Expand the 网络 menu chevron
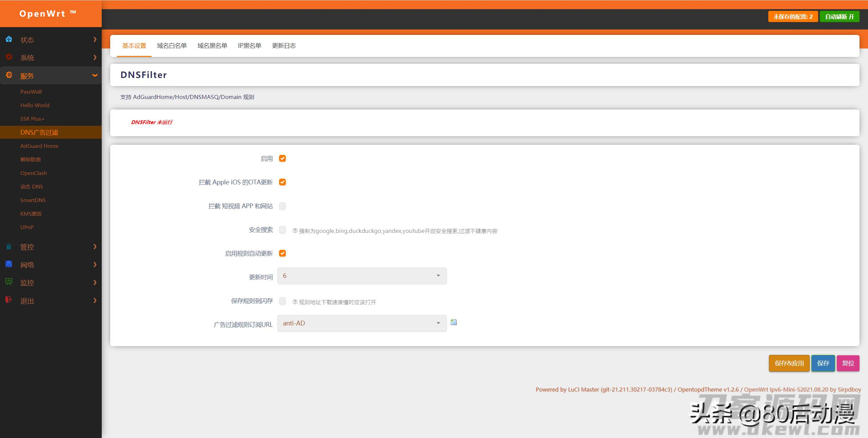Image resolution: width=868 pixels, height=438 pixels. click(95, 264)
